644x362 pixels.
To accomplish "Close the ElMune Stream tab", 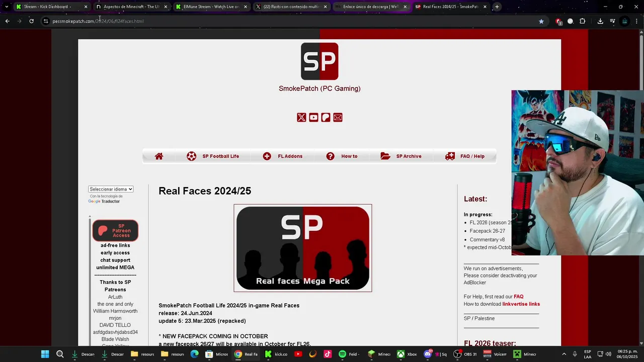I will pyautogui.click(x=246, y=7).
